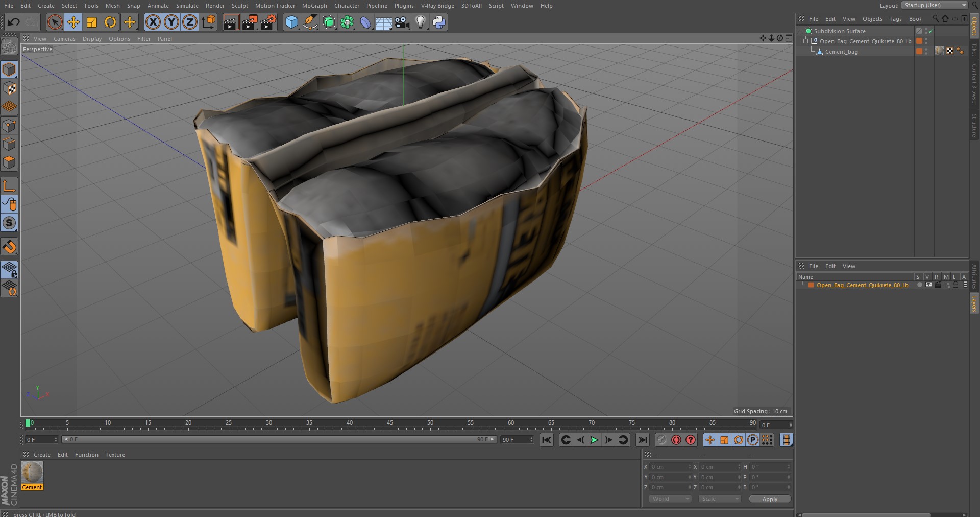Click the layer color swatch in Layers panel

[x=811, y=285]
